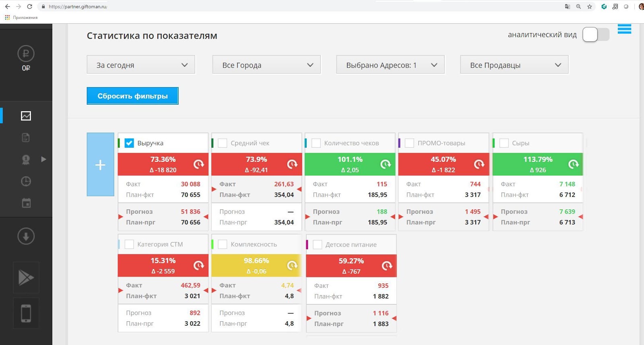The width and height of the screenshot is (644, 345).
Task: Click the refresh icon on ПРОМО-товары card
Action: click(x=479, y=164)
